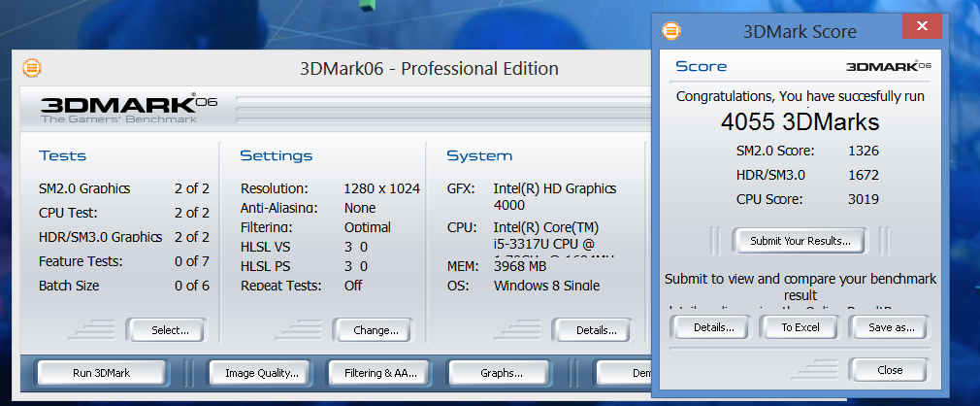Click MEM value 3968 MB
The height and width of the screenshot is (406, 980).
click(519, 266)
